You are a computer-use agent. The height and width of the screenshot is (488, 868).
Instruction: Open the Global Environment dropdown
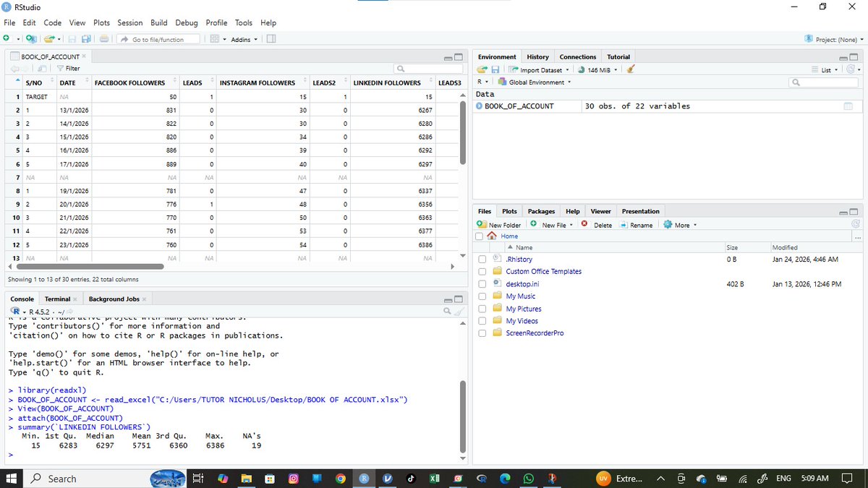(535, 82)
